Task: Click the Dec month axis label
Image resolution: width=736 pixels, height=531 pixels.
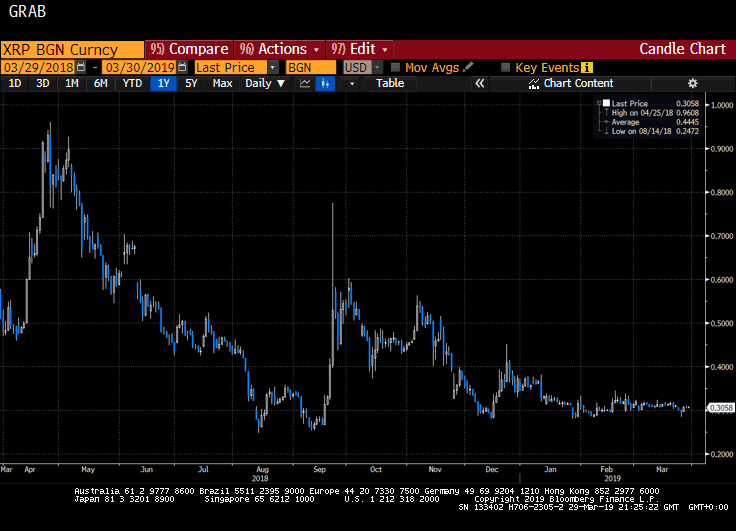Action: [491, 469]
